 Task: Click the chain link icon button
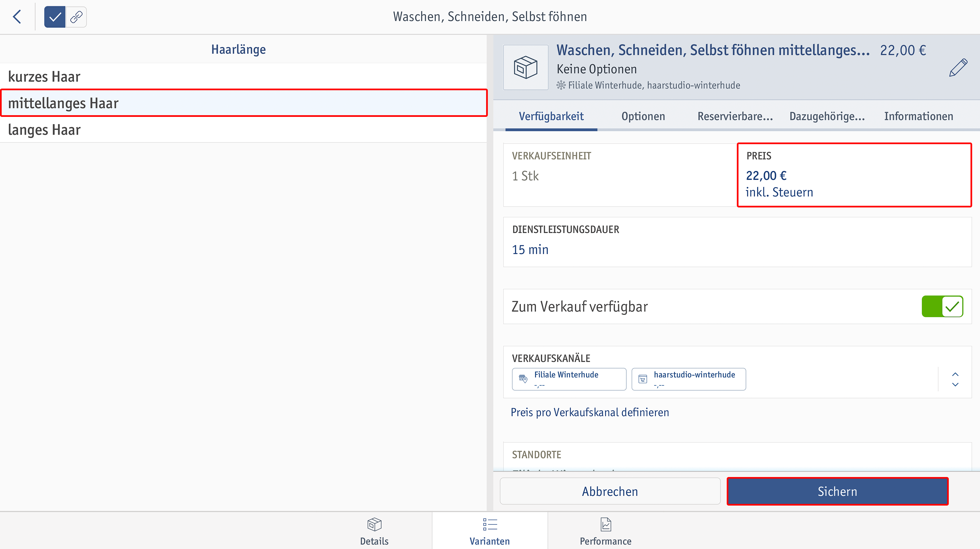(76, 17)
